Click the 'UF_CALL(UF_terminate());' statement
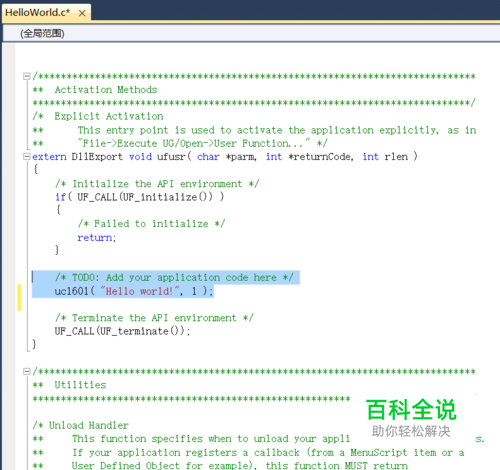 pyautogui.click(x=122, y=331)
